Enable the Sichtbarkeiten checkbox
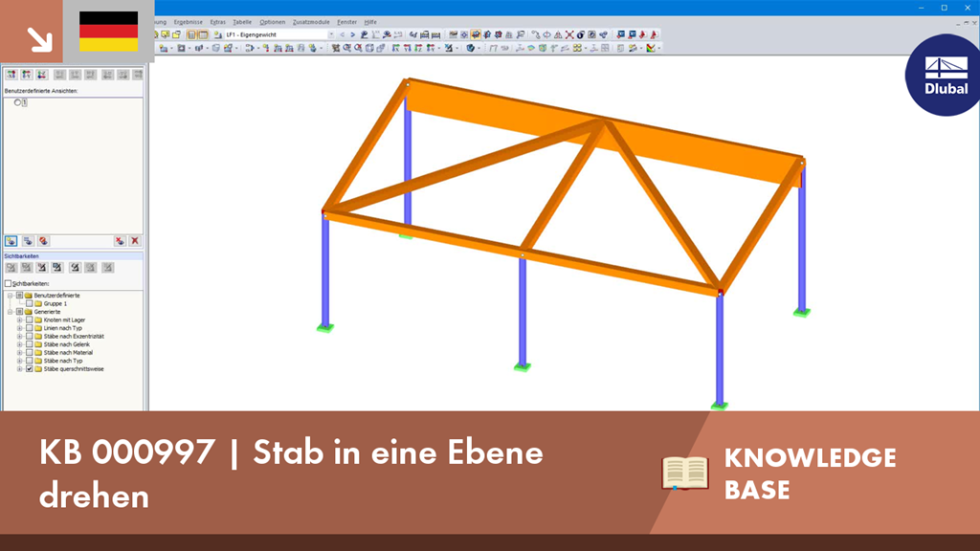 pos(8,283)
